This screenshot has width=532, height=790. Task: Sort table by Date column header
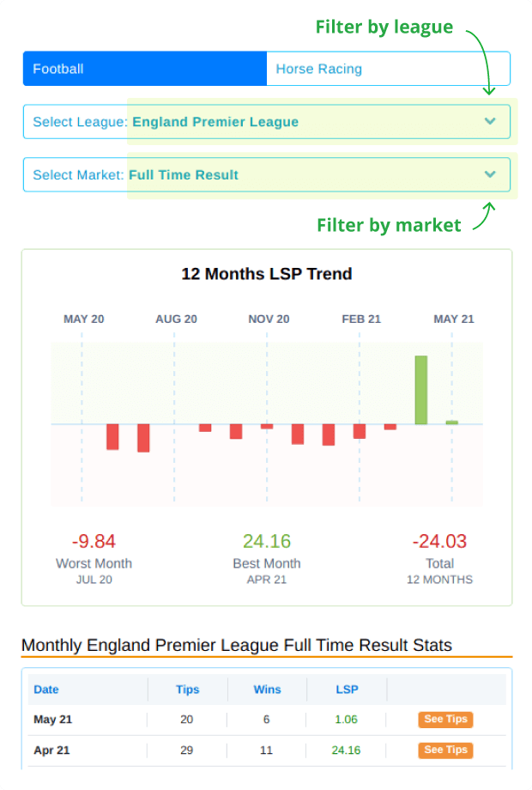coord(46,690)
